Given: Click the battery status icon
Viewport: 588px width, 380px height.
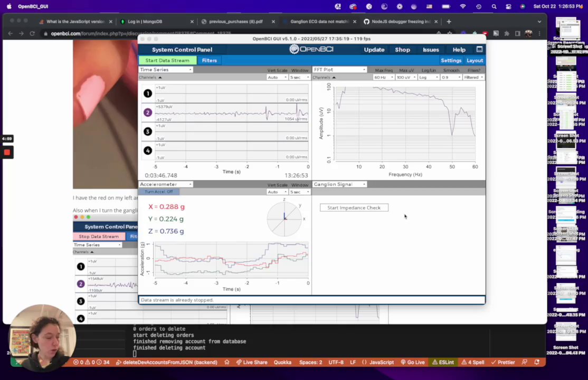Looking at the screenshot, I should [x=446, y=6].
